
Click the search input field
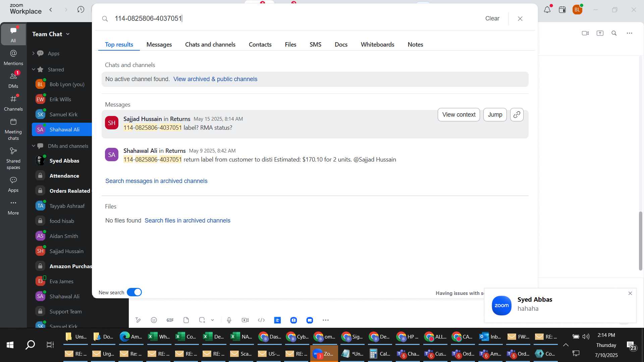click(x=295, y=18)
